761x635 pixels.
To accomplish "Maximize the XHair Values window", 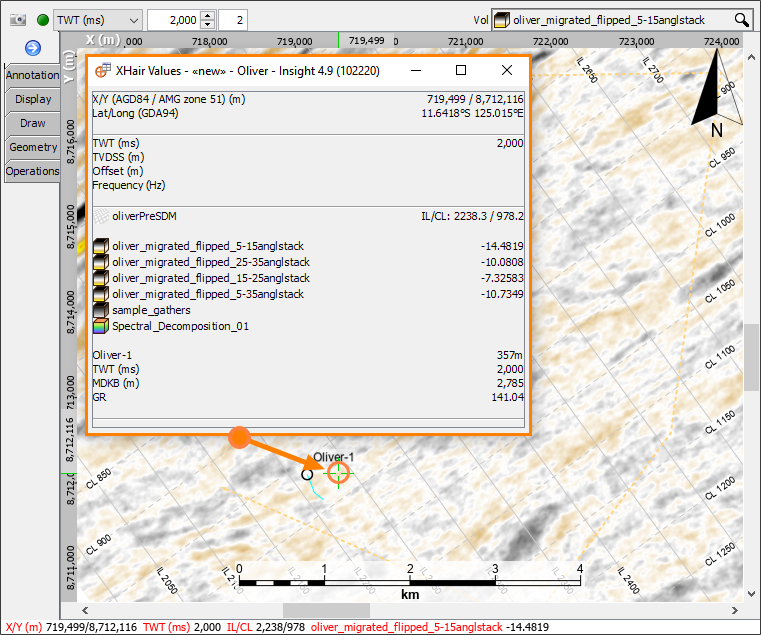I will 461,70.
